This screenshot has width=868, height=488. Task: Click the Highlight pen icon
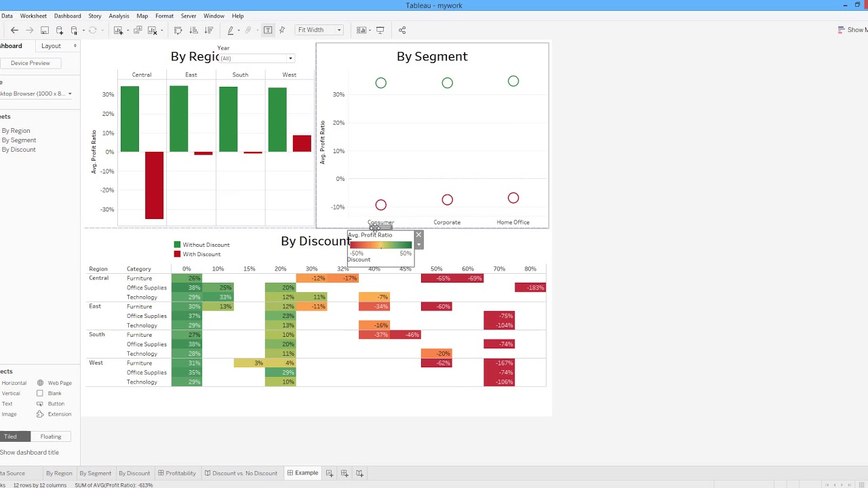[x=231, y=30]
